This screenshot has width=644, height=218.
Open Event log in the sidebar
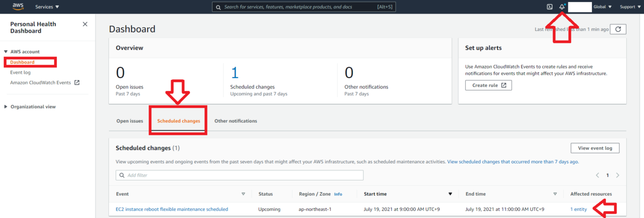20,72
